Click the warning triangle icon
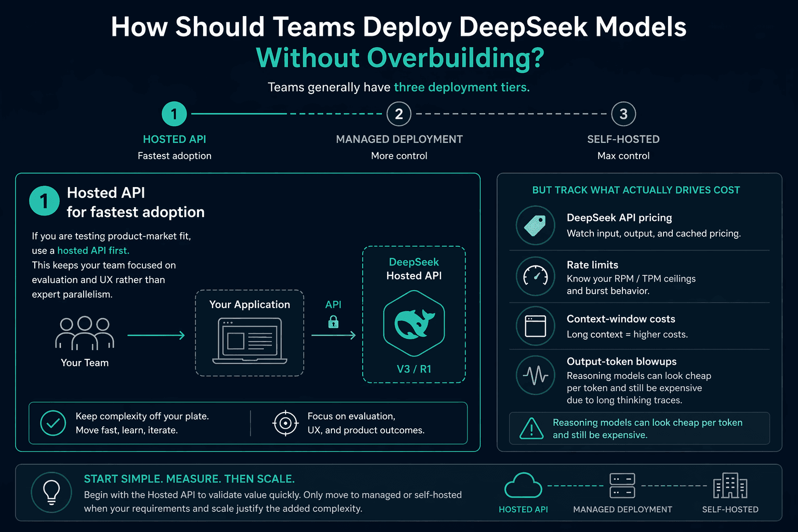Screen dimensions: 798x532 (x=531, y=429)
